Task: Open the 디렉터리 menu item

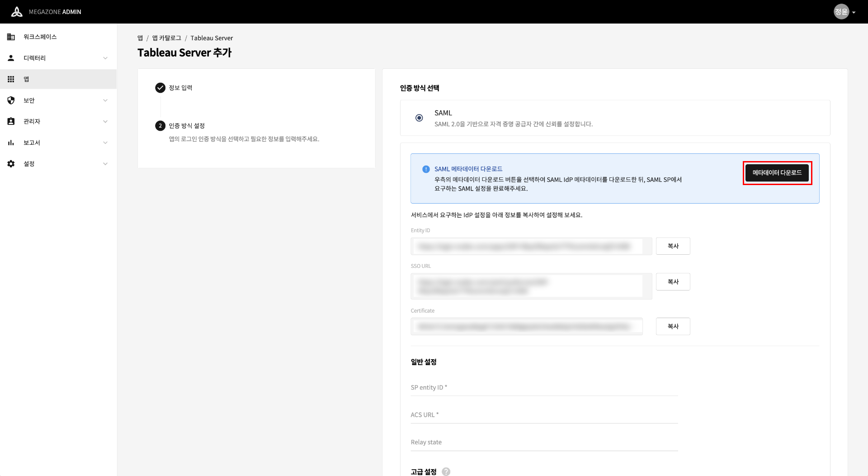Action: click(58, 58)
